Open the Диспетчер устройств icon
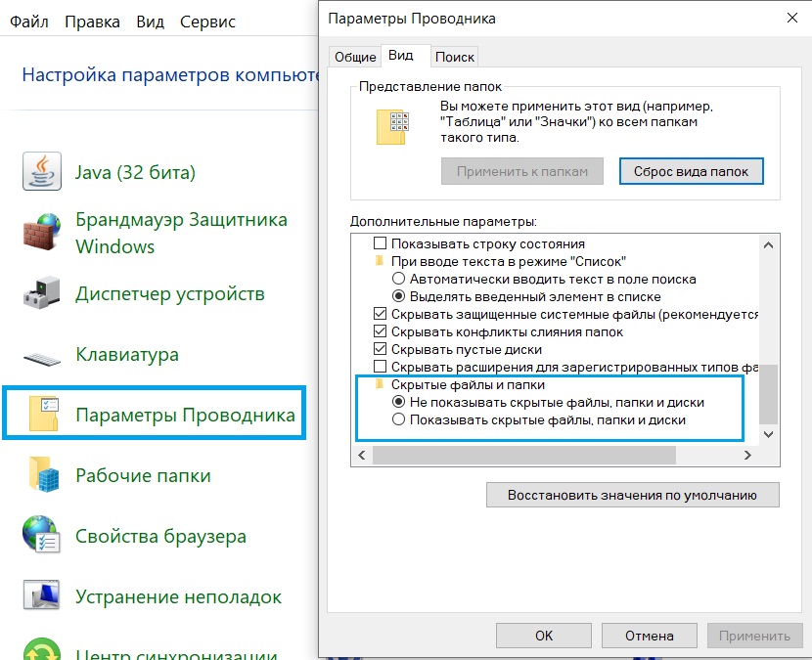 click(42, 293)
